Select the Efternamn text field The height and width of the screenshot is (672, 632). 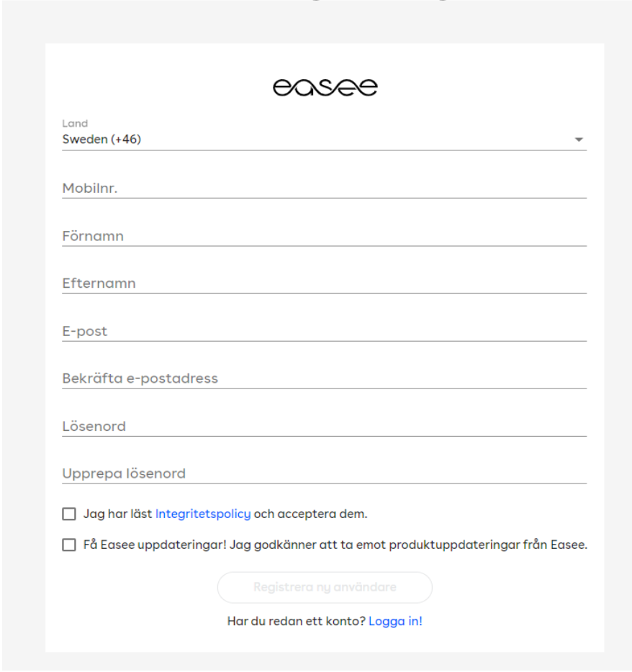point(324,283)
